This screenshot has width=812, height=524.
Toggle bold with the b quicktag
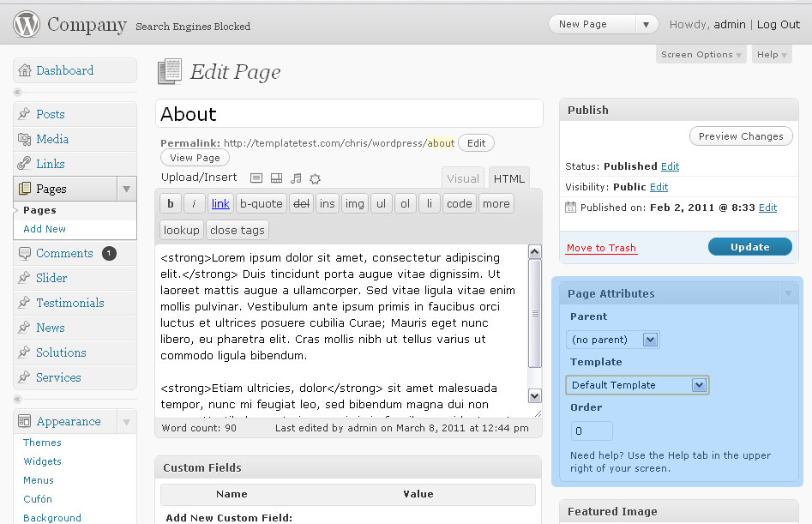(171, 204)
